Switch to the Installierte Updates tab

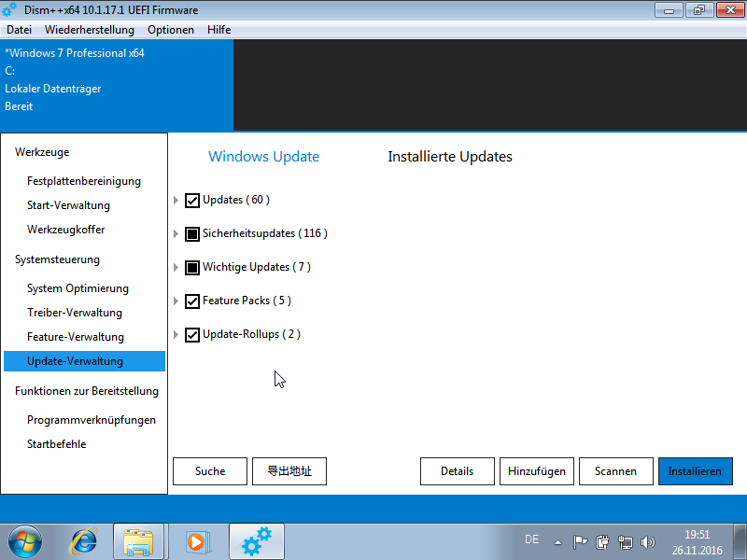(450, 157)
